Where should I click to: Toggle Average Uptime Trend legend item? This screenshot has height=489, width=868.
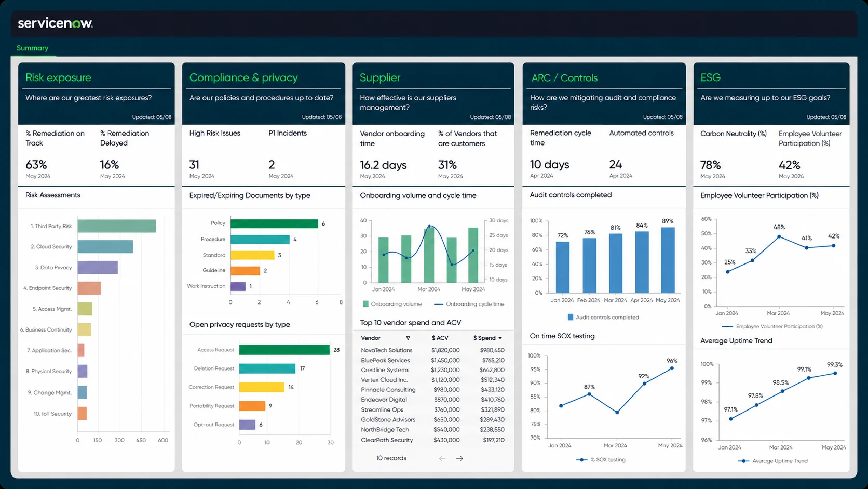pyautogui.click(x=773, y=461)
